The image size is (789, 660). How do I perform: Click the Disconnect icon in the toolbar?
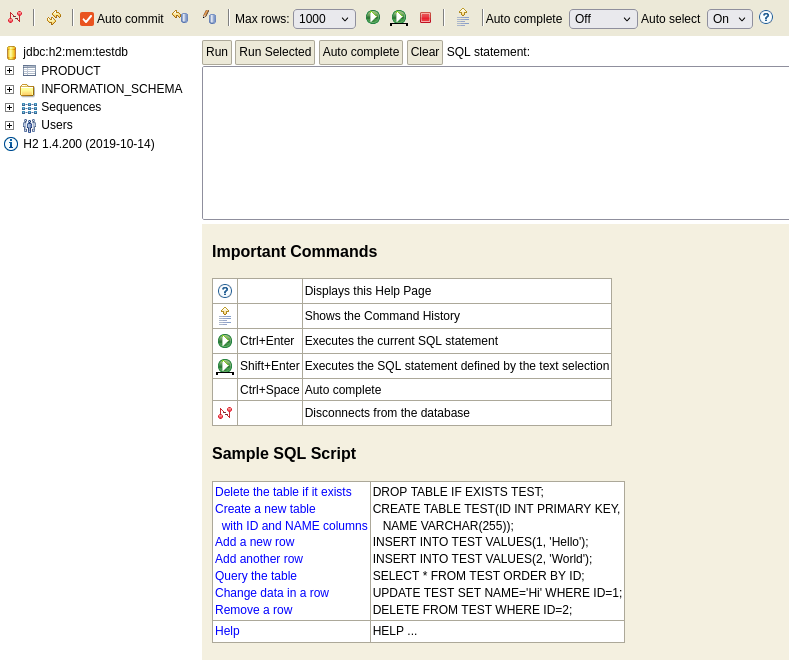15,18
